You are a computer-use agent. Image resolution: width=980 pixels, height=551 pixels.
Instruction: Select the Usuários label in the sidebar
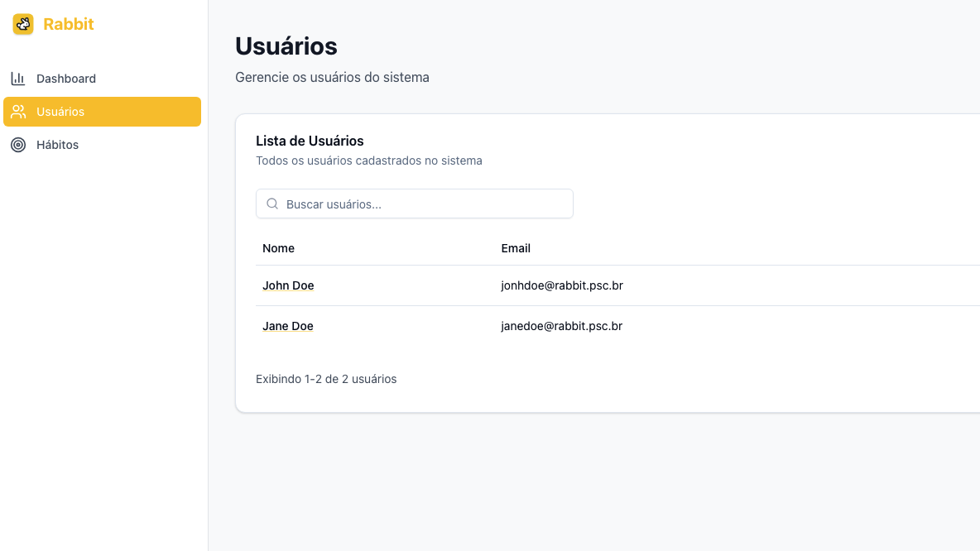(60, 112)
